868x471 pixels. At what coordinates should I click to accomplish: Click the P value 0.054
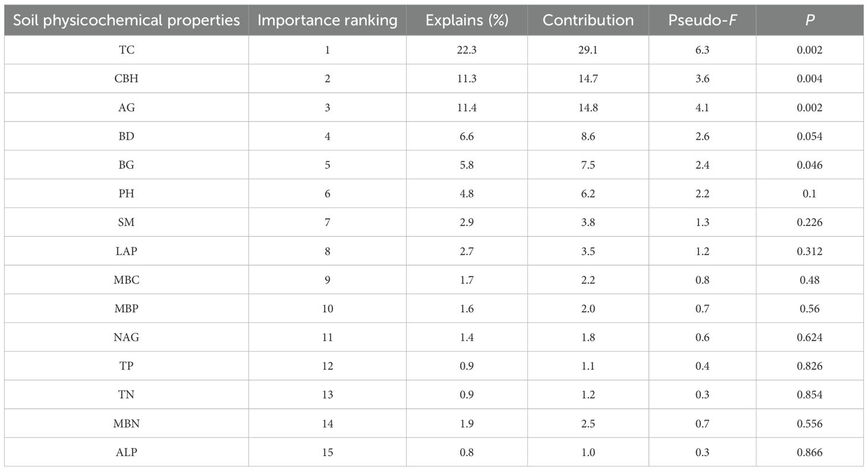tap(810, 136)
